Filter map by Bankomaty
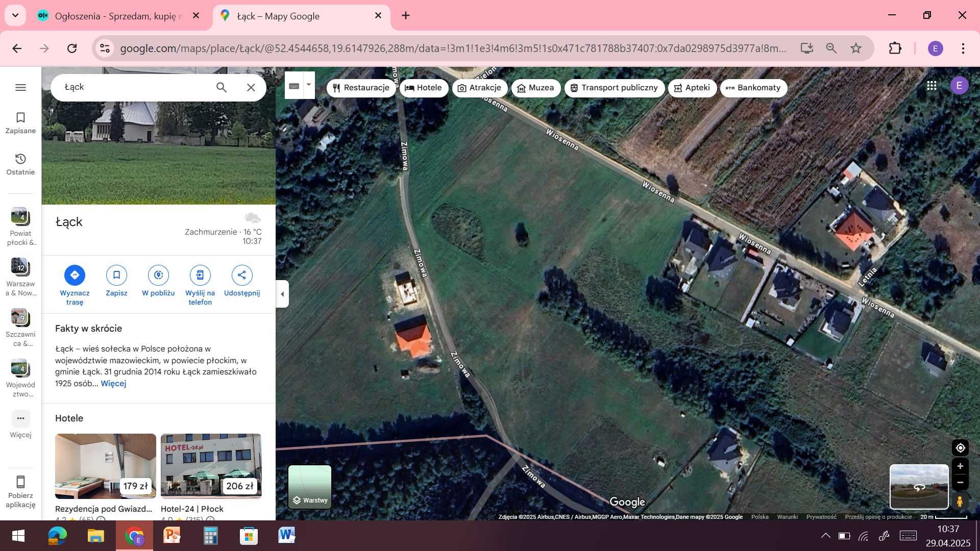The width and height of the screenshot is (980, 551). 753,88
